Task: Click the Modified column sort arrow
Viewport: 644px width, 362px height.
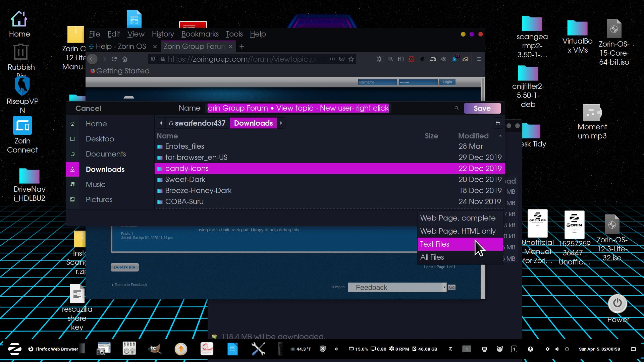Action: tap(500, 136)
